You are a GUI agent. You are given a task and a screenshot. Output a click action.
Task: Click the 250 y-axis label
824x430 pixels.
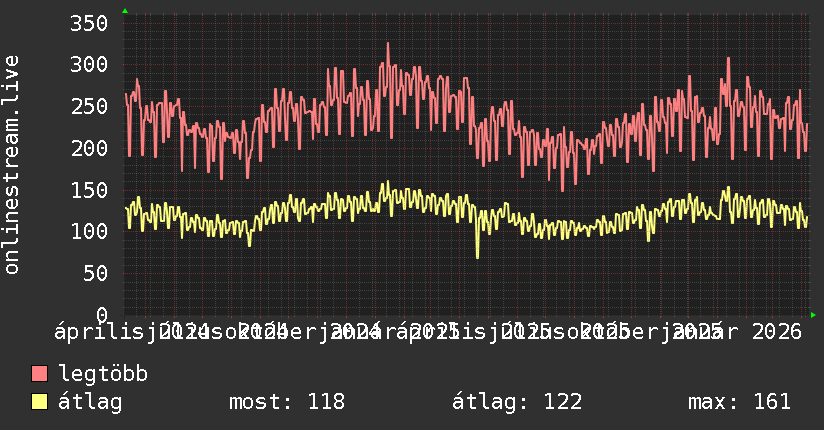(89, 106)
